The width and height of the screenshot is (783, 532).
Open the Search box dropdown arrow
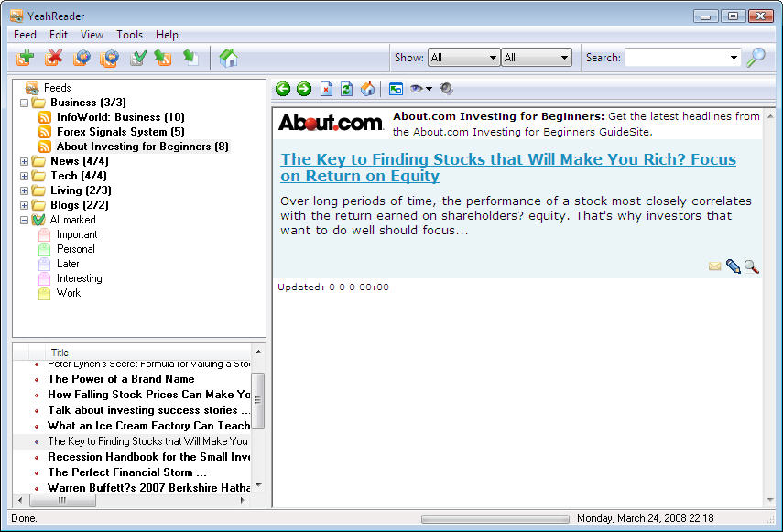(x=734, y=58)
